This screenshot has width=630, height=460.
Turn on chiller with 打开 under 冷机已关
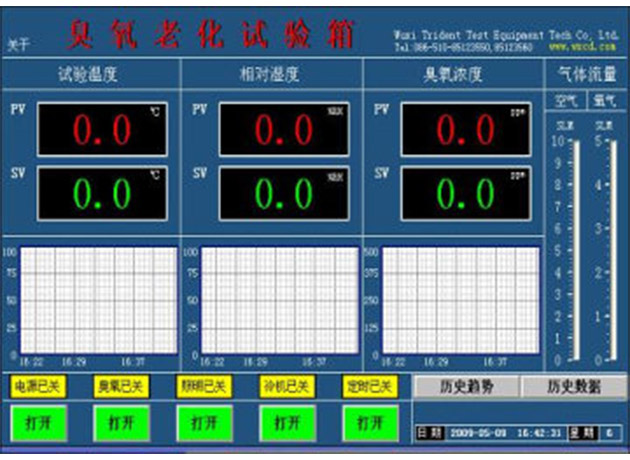[287, 423]
